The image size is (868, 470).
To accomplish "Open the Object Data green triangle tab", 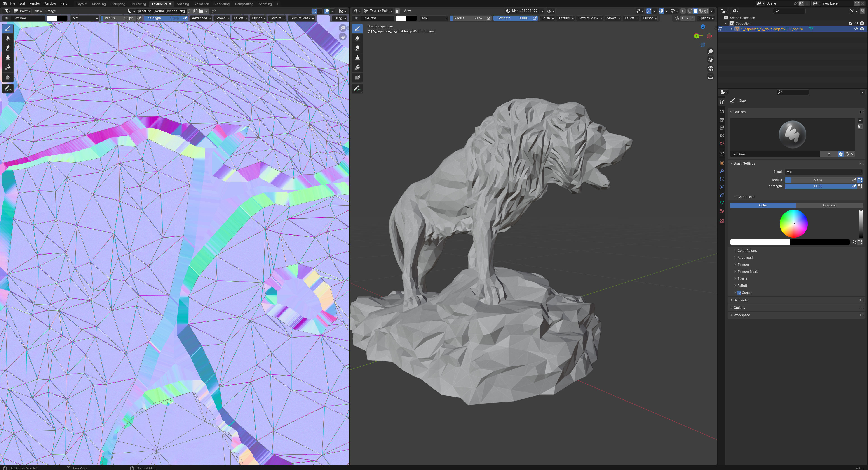I will point(721,203).
